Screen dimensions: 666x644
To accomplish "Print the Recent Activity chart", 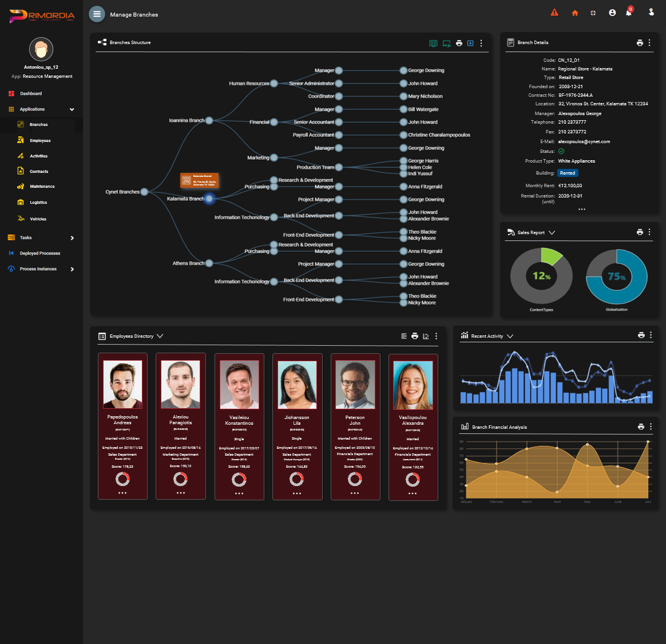I will pos(641,335).
